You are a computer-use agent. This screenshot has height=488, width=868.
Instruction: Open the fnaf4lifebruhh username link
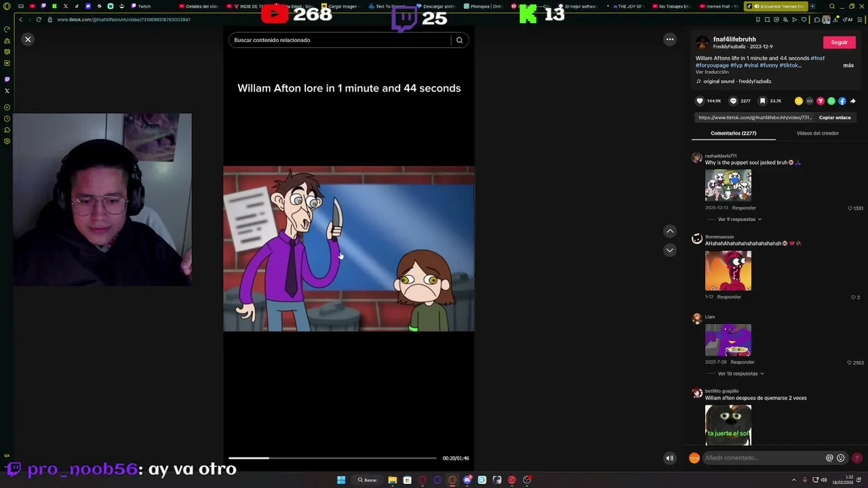click(x=734, y=39)
